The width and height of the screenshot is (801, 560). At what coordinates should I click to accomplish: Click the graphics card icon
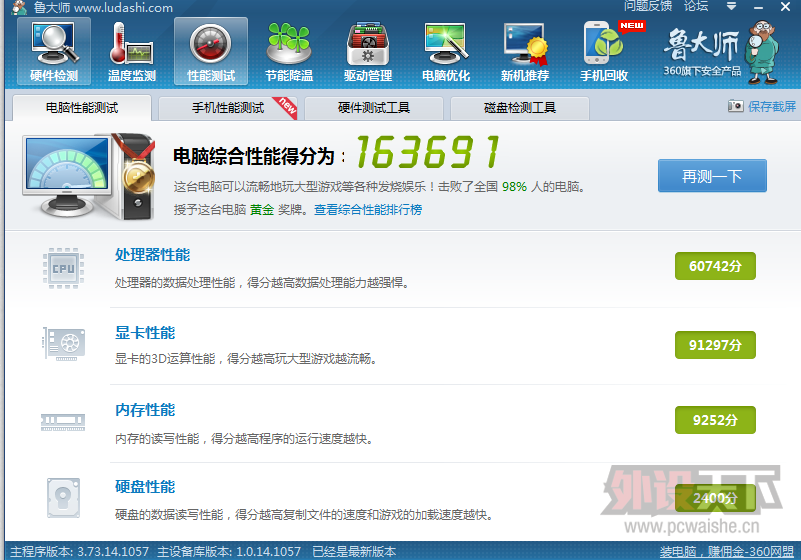pos(63,344)
